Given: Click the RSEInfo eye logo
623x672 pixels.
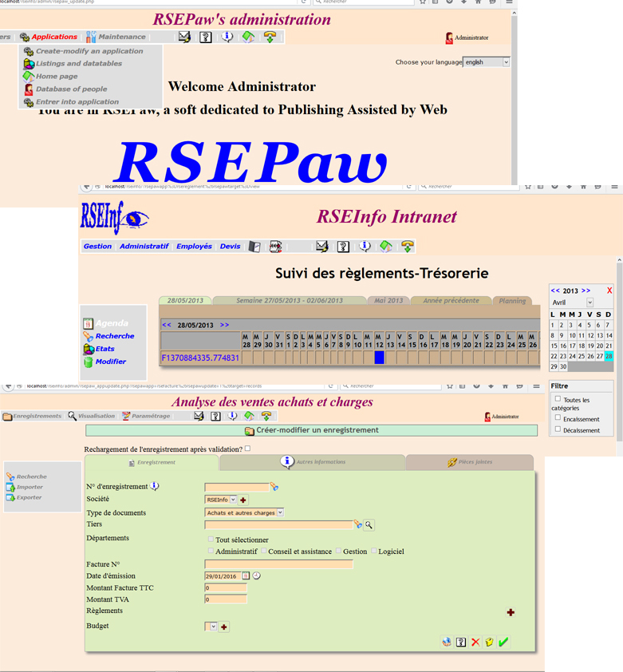Looking at the screenshot, I should tap(114, 218).
